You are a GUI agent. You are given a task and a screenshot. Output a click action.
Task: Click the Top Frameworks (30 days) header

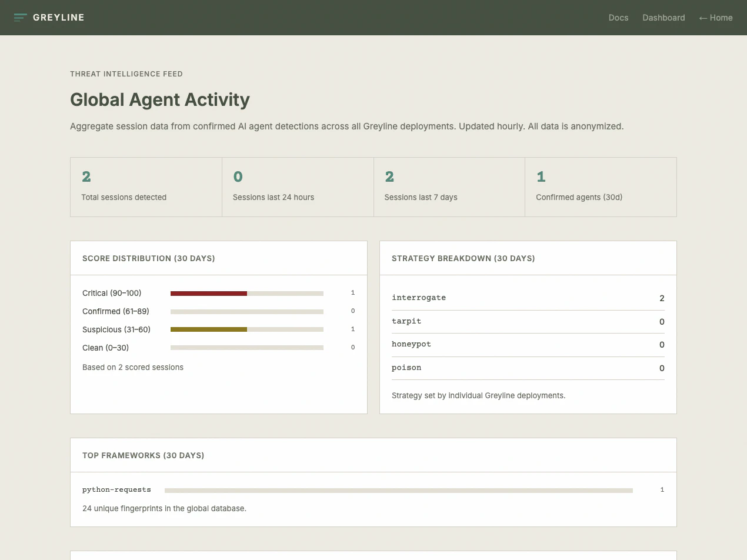tap(144, 455)
